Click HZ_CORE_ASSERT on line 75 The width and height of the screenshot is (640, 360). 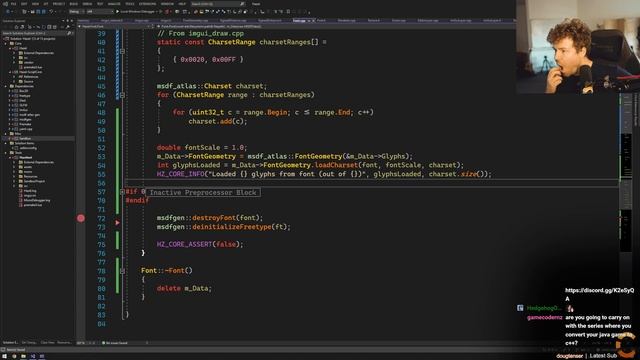click(184, 244)
